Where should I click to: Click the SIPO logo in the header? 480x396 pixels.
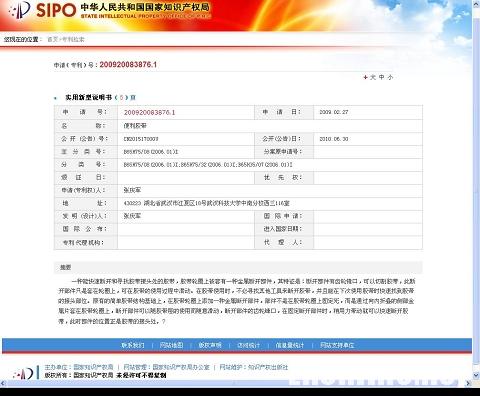[x=43, y=10]
